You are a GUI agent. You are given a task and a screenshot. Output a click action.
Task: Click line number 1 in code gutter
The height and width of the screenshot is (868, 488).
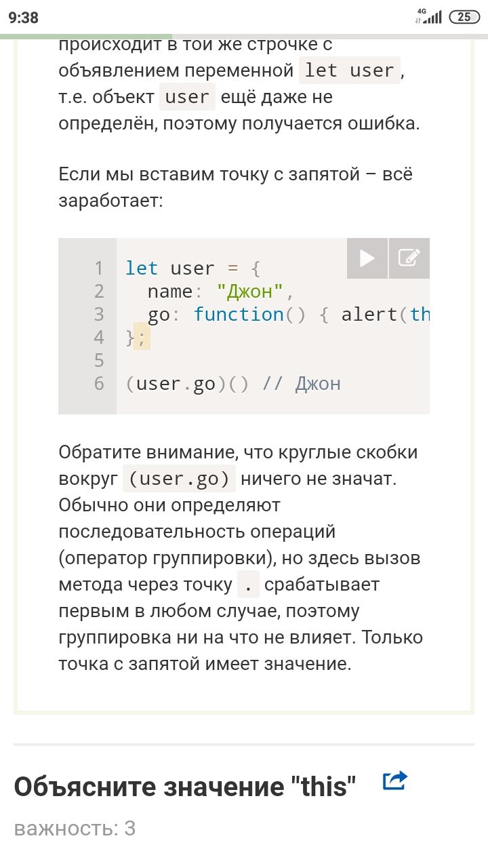(x=99, y=268)
